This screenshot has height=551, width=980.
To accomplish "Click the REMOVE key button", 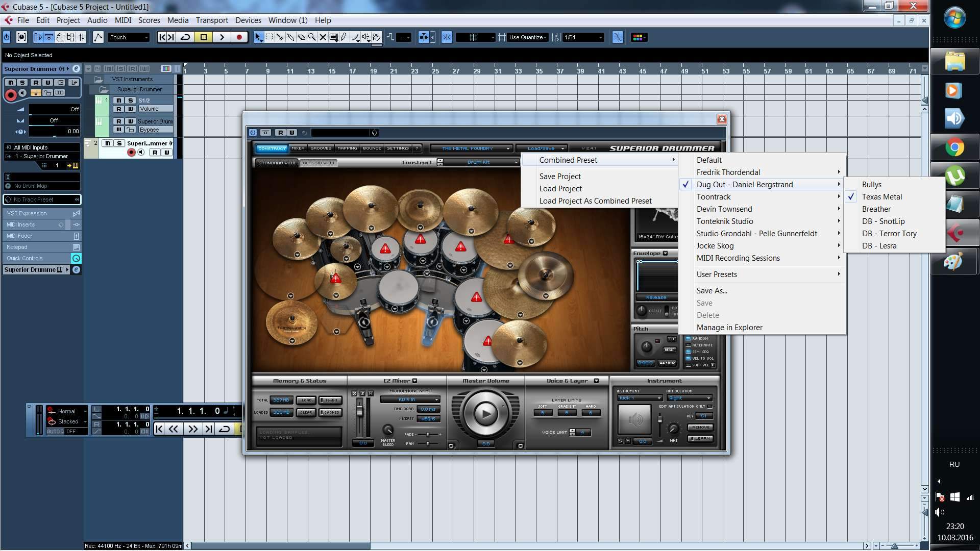I will tap(701, 427).
